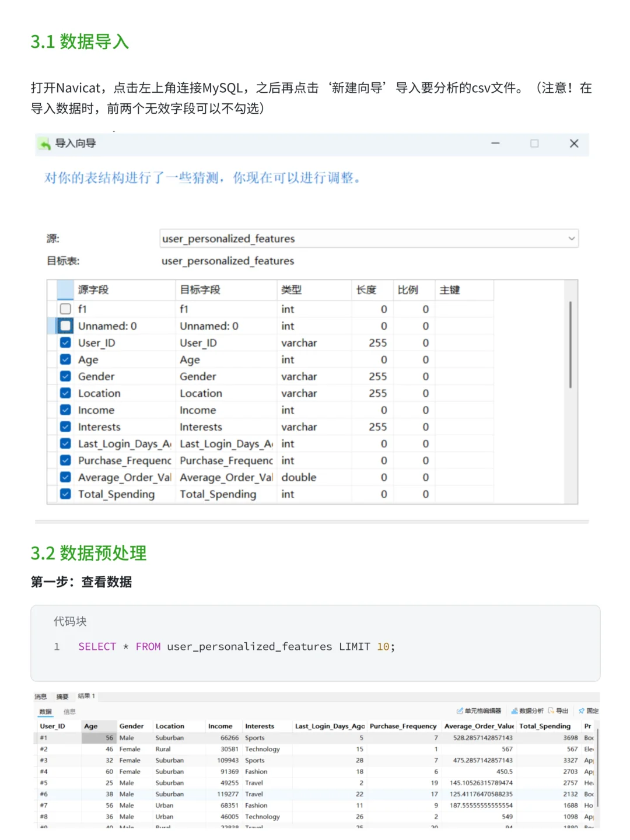The width and height of the screenshot is (630, 840).
Task: Open the 源 source table dropdown
Action: pos(369,239)
